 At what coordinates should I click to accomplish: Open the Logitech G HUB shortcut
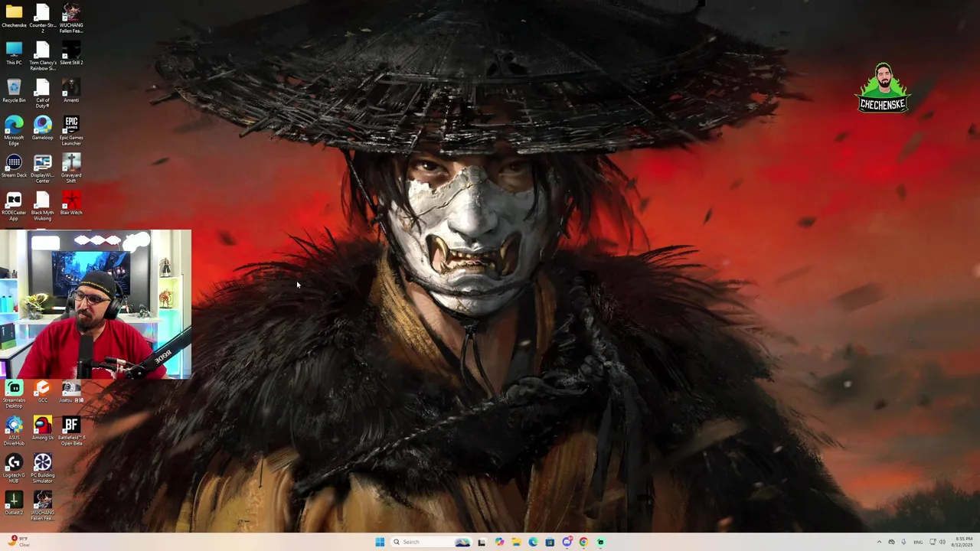click(x=14, y=468)
